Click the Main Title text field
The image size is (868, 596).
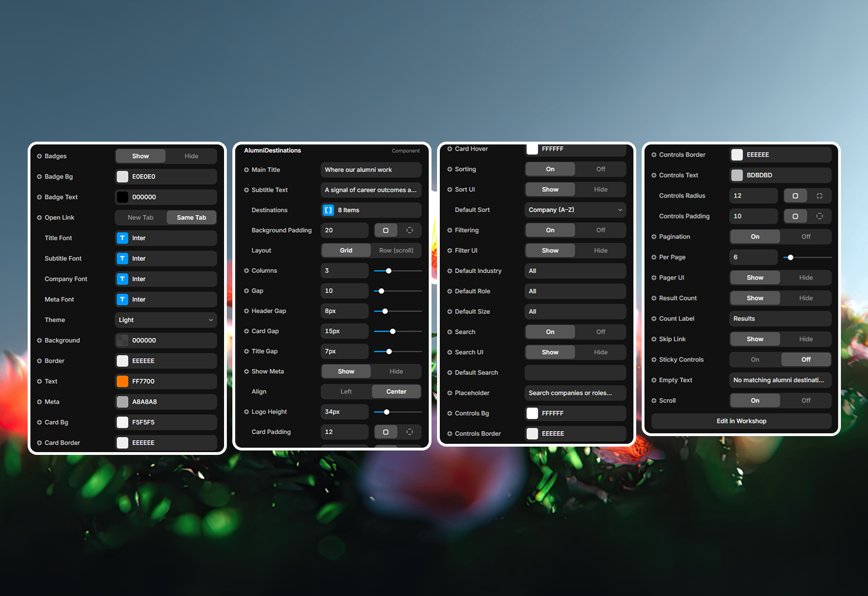371,170
